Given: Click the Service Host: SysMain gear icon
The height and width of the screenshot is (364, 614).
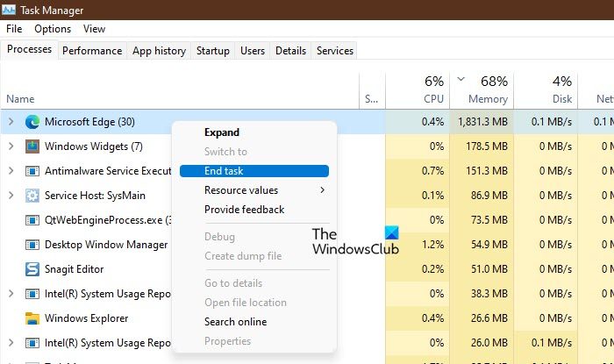Looking at the screenshot, I should point(32,196).
